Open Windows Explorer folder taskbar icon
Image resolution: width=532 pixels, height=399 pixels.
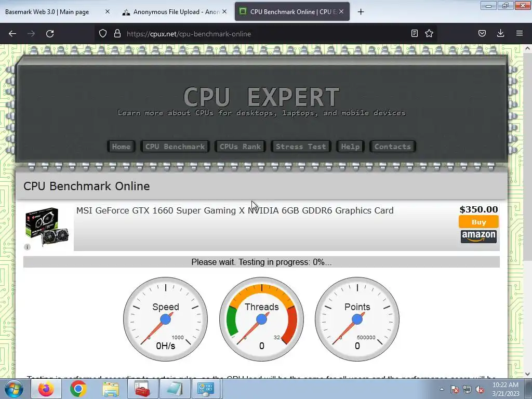(111, 389)
